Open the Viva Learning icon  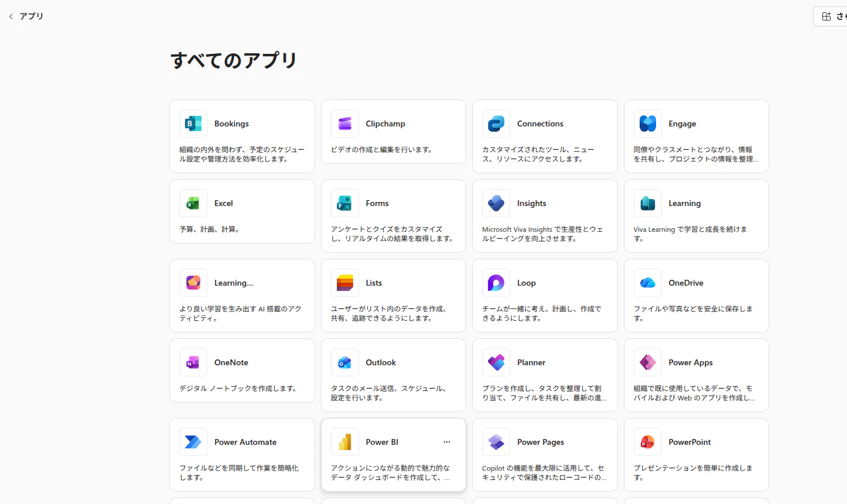pos(648,203)
